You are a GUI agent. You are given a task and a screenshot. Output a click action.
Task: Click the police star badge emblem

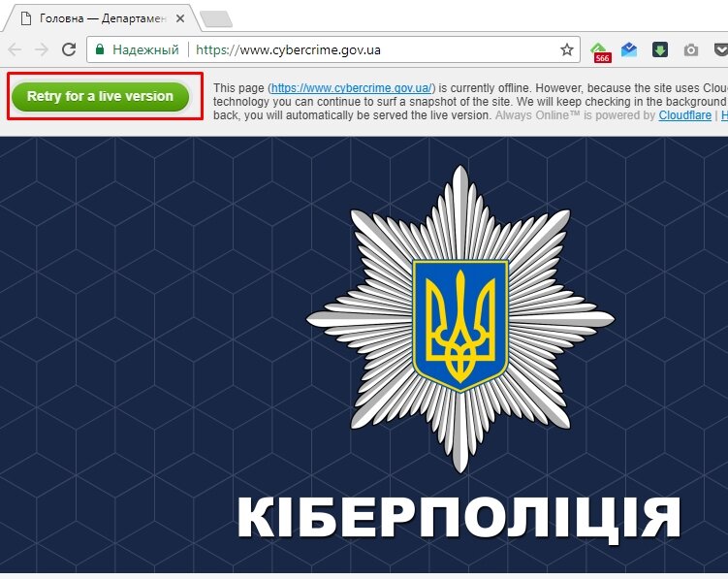click(460, 319)
